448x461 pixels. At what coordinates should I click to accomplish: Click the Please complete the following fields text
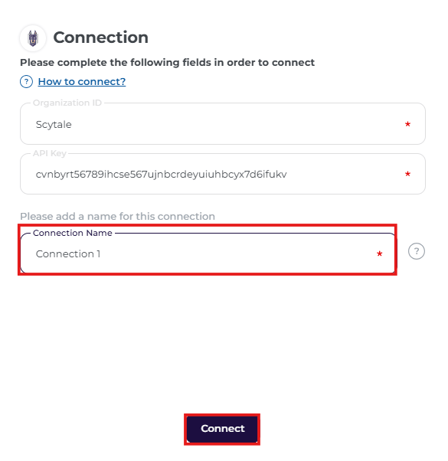(167, 63)
